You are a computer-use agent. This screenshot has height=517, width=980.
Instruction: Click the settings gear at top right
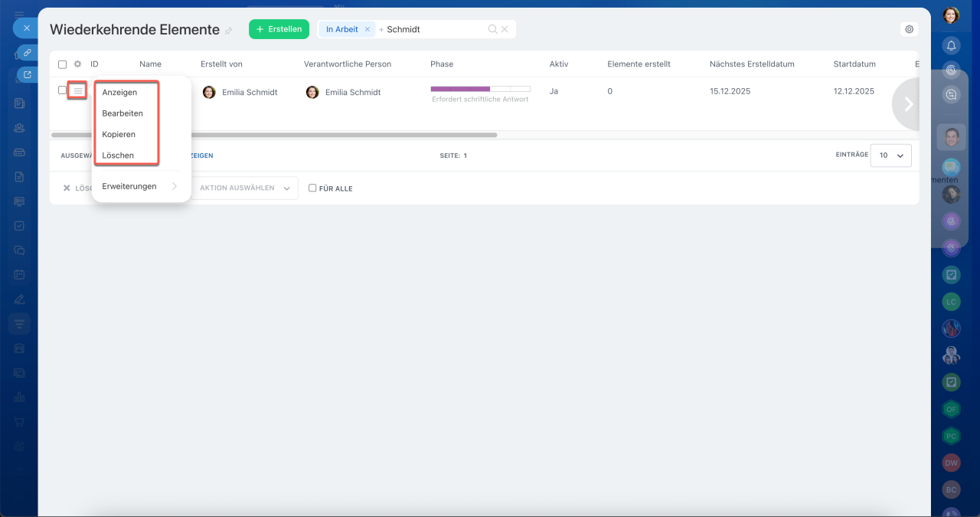coord(909,29)
